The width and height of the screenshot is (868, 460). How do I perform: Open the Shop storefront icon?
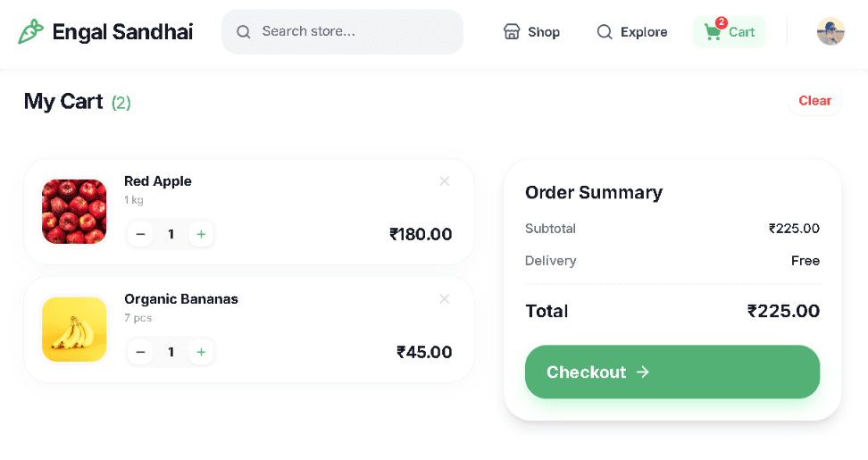pos(512,31)
